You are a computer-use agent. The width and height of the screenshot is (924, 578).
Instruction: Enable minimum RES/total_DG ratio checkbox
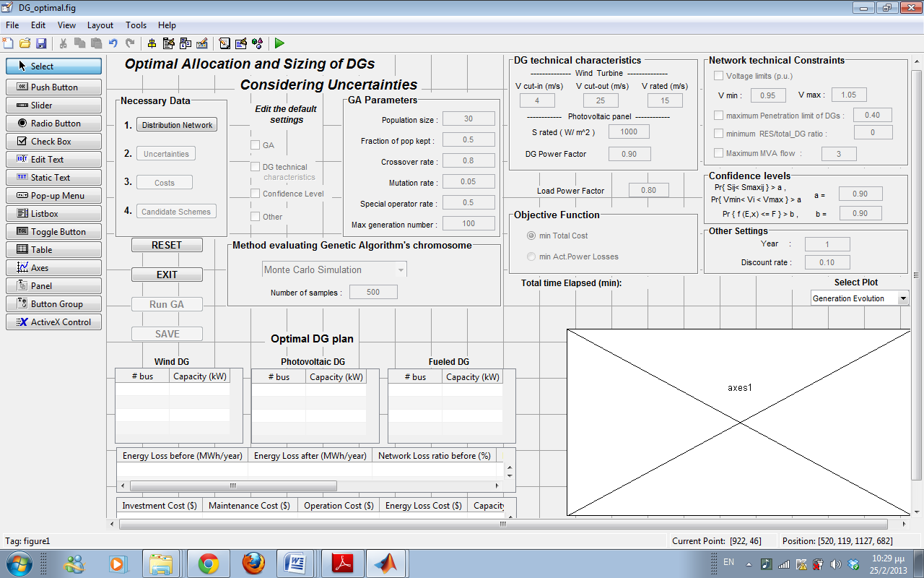718,133
